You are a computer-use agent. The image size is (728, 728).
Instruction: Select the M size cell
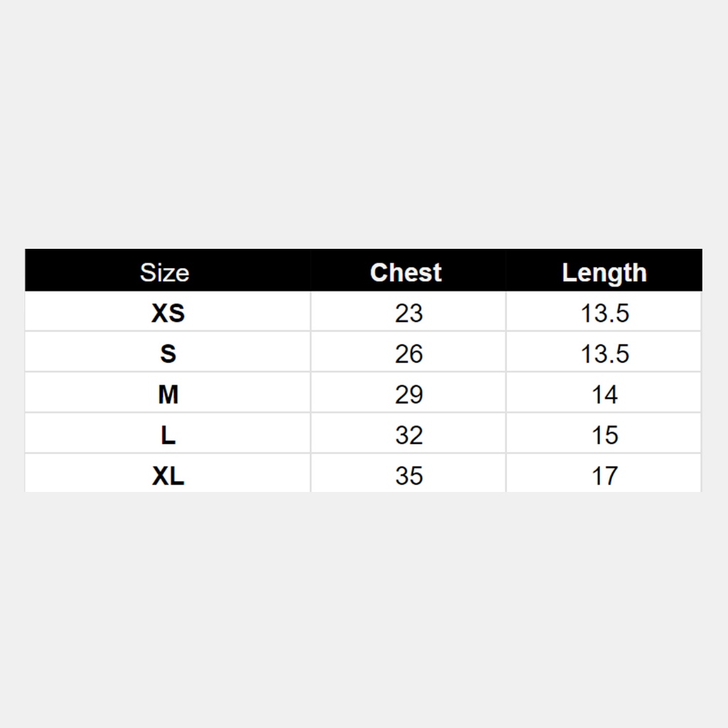(x=168, y=392)
